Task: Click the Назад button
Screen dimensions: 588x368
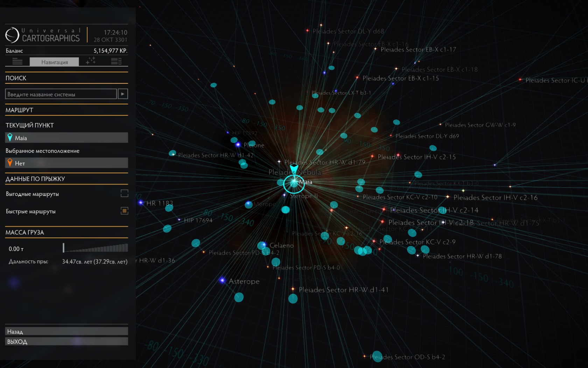Action: (x=66, y=331)
